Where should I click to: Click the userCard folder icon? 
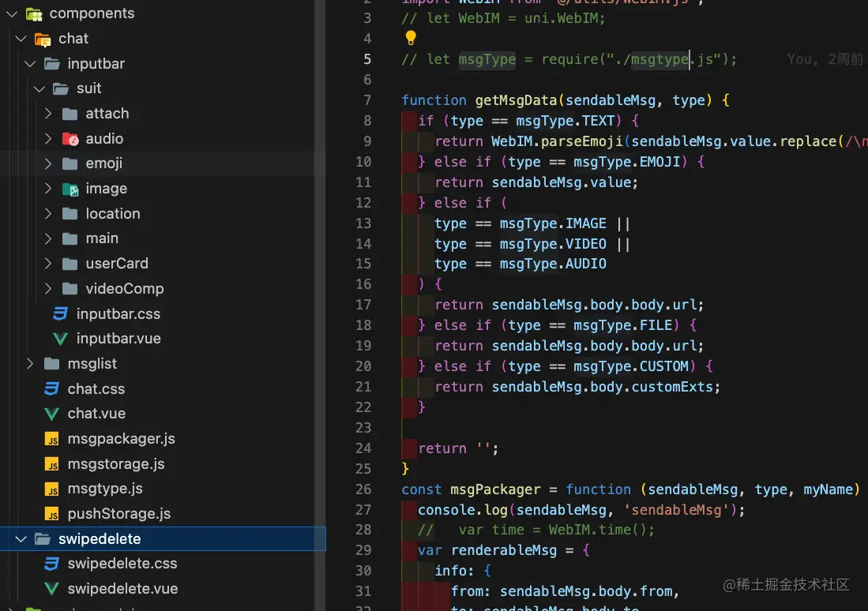[70, 264]
